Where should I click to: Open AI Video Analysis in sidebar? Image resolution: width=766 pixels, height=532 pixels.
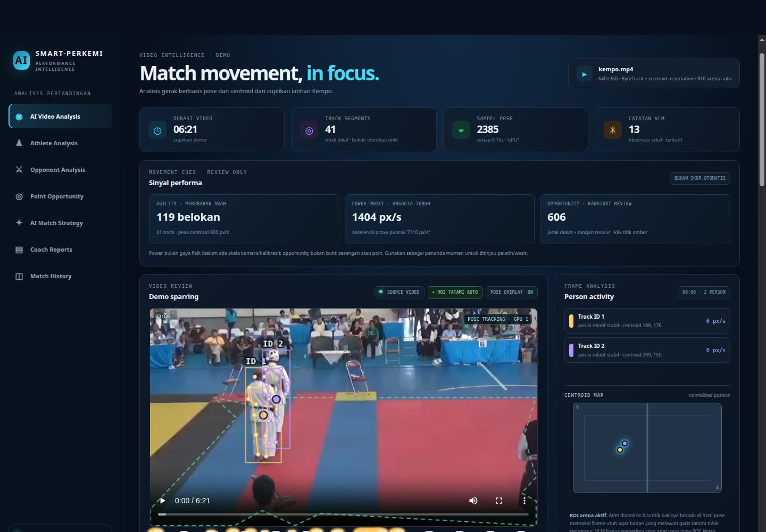(x=60, y=117)
